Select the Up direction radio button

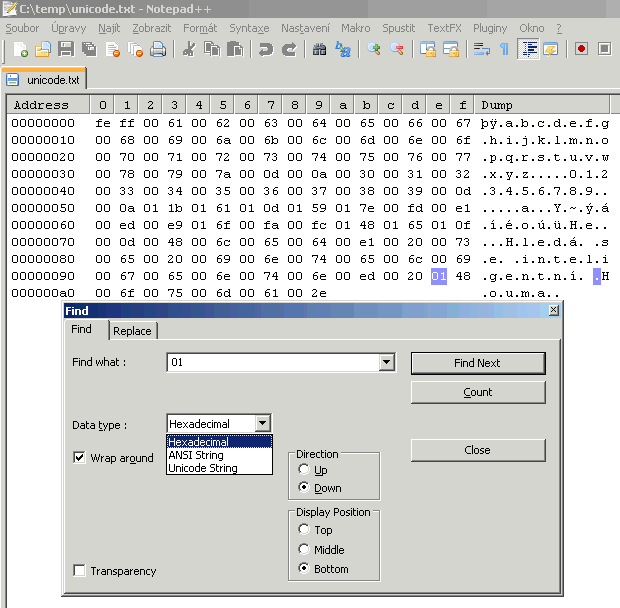click(305, 470)
